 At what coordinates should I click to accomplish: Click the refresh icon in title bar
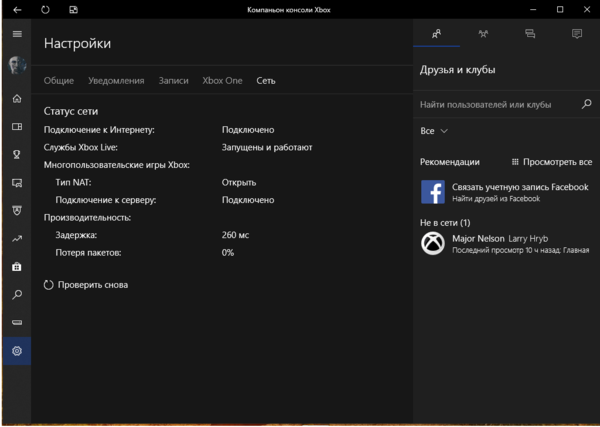(46, 9)
